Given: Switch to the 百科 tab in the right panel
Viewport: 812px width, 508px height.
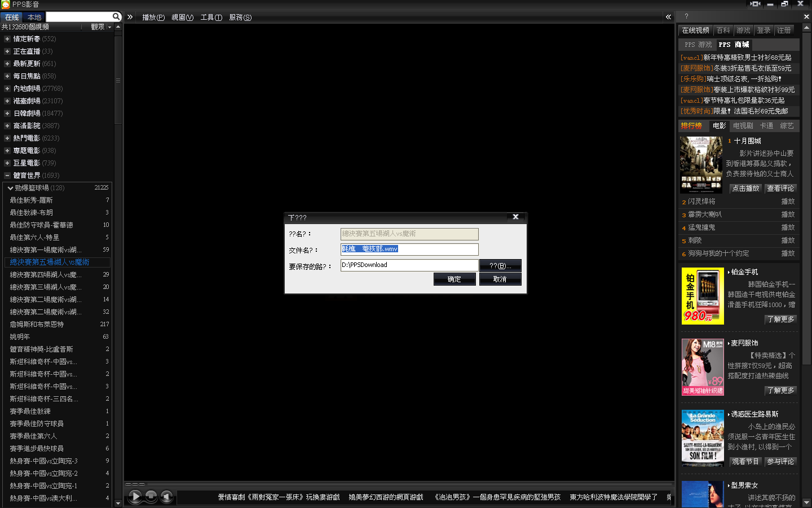Looking at the screenshot, I should tap(723, 30).
